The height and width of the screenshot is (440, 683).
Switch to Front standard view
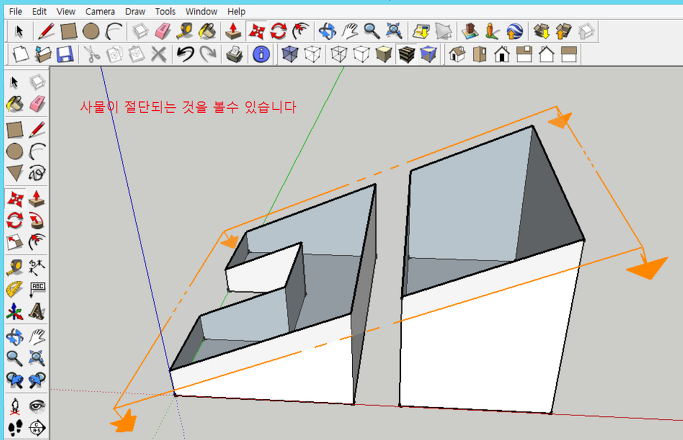click(502, 54)
